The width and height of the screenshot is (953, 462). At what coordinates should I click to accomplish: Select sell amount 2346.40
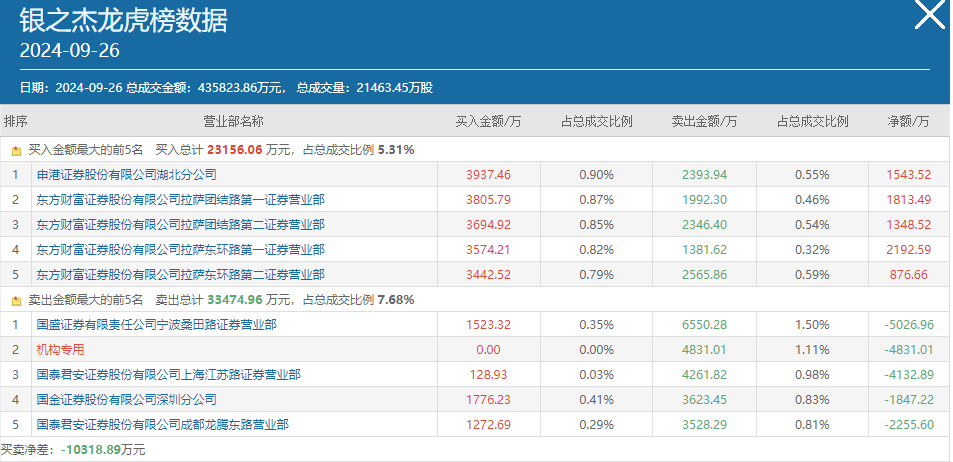click(704, 225)
